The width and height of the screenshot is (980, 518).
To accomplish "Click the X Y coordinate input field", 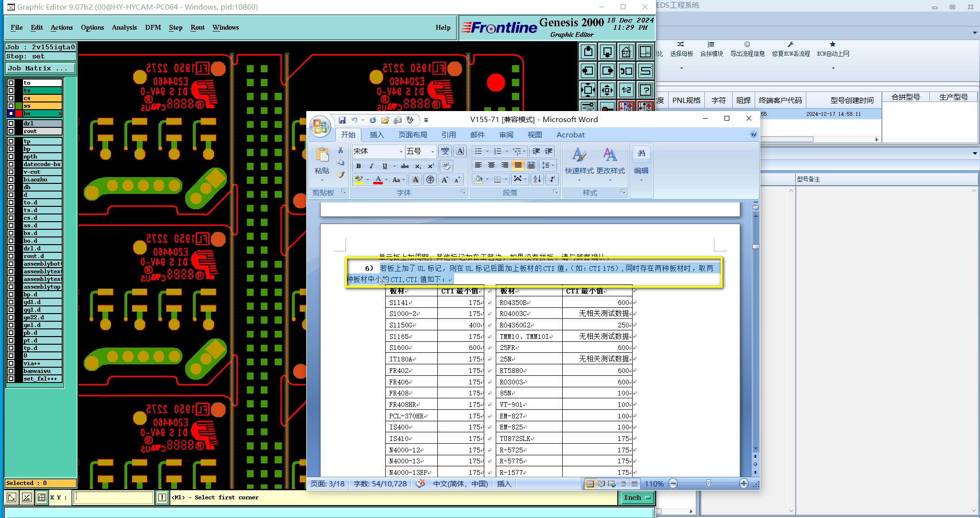I will click(113, 497).
